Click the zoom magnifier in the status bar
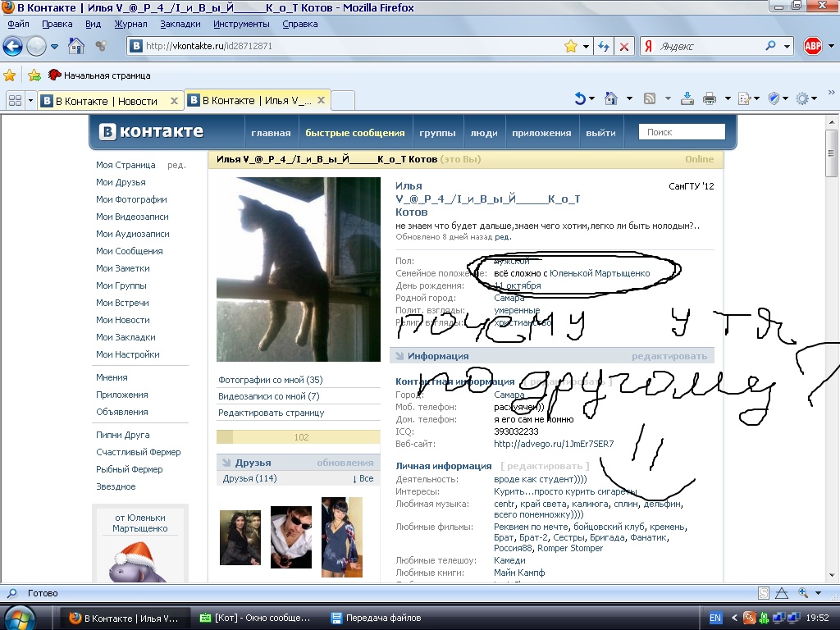The image size is (840, 630). coord(803,592)
